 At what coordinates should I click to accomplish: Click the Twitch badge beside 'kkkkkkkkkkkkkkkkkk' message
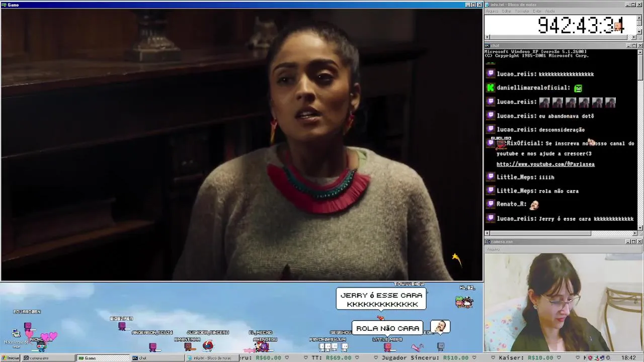click(x=491, y=73)
